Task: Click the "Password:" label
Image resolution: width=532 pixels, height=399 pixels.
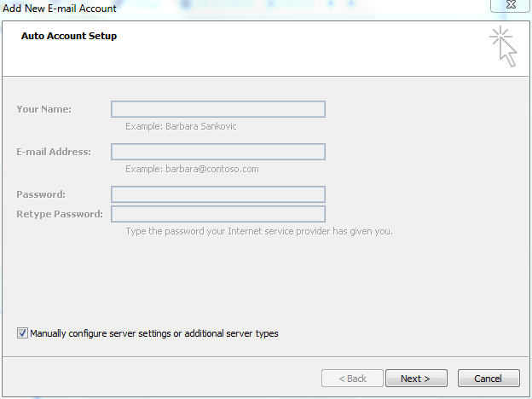Action: (x=41, y=194)
